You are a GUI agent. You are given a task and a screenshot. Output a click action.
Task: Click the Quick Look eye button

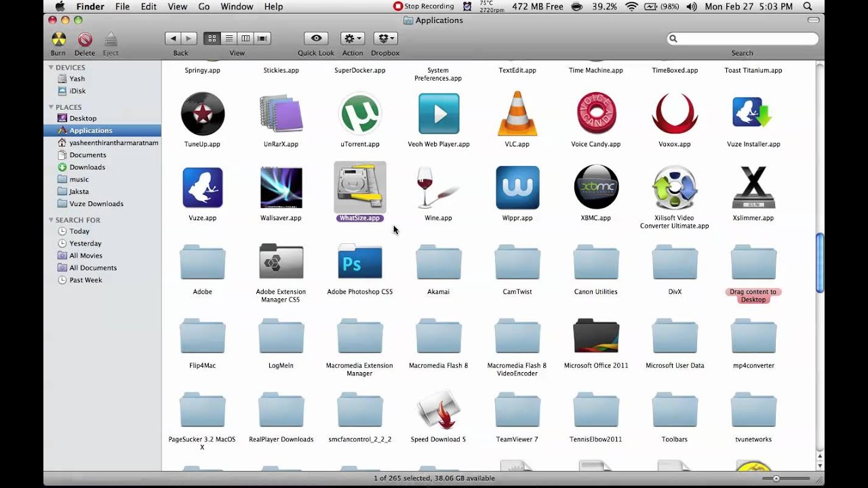[x=316, y=39]
